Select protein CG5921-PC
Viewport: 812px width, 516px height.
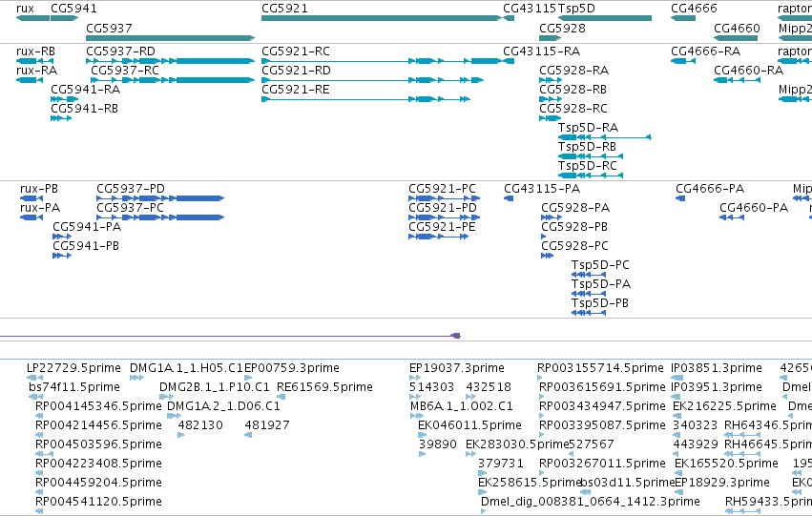point(445,198)
